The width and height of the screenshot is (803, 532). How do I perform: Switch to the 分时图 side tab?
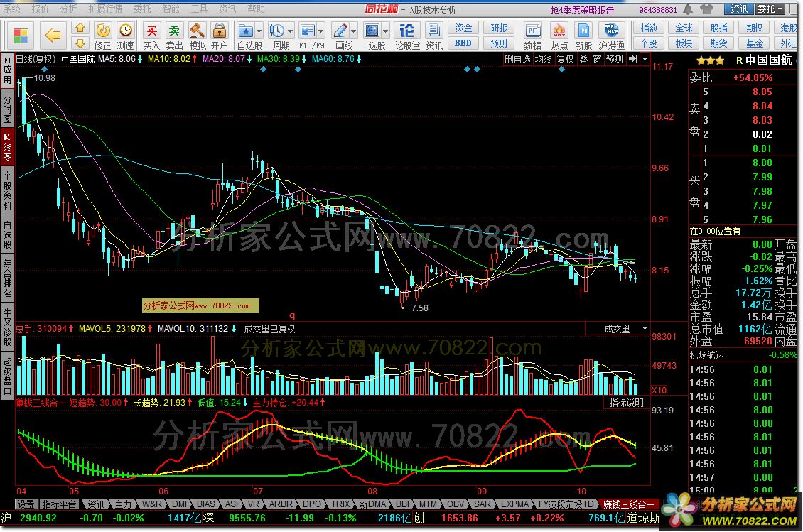(x=7, y=109)
